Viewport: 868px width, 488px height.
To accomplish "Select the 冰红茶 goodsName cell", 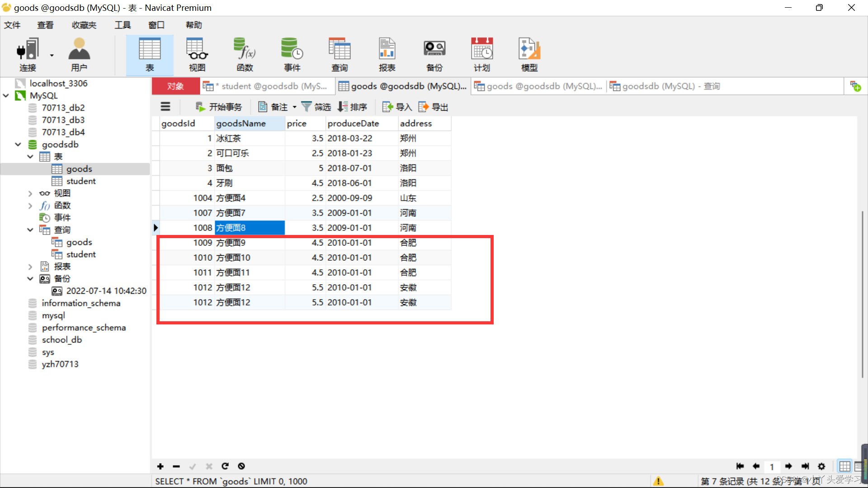I will pos(250,138).
